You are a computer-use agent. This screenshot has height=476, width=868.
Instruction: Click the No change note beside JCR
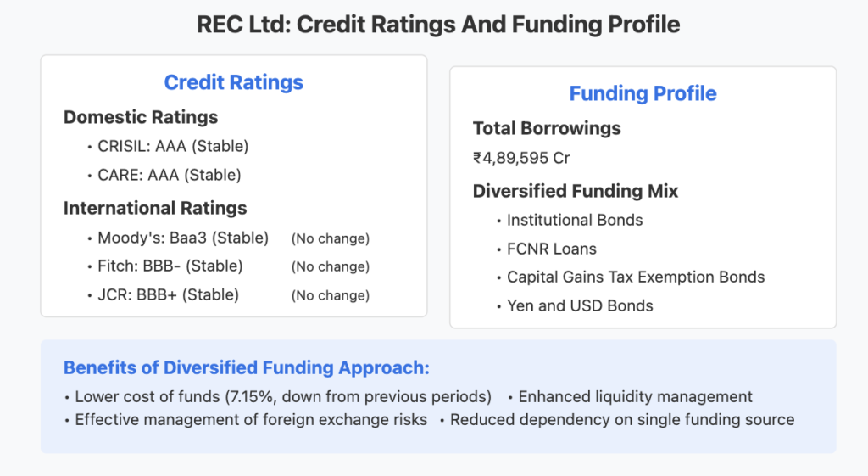(x=331, y=296)
